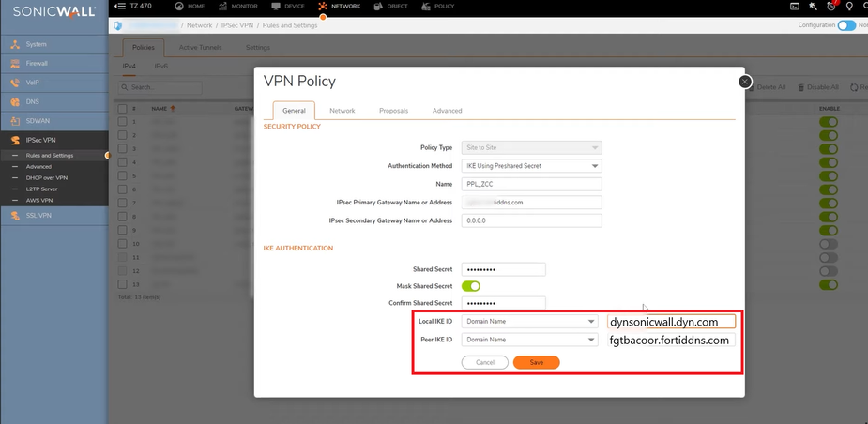Click the Cancel button in the dialog

click(x=485, y=363)
